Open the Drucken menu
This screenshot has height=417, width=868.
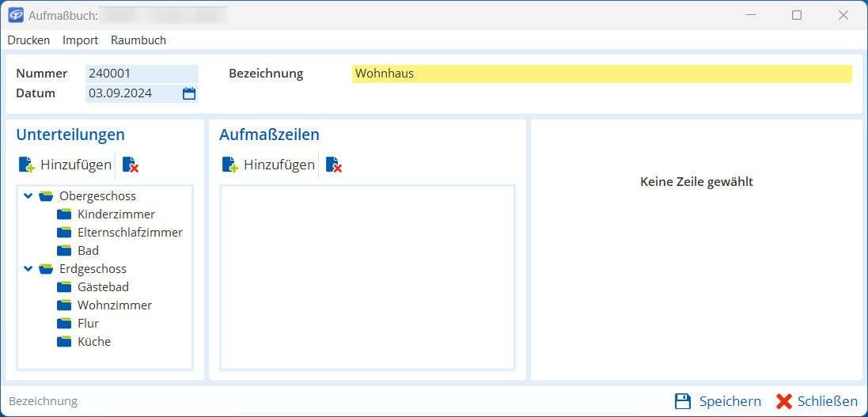pos(28,40)
